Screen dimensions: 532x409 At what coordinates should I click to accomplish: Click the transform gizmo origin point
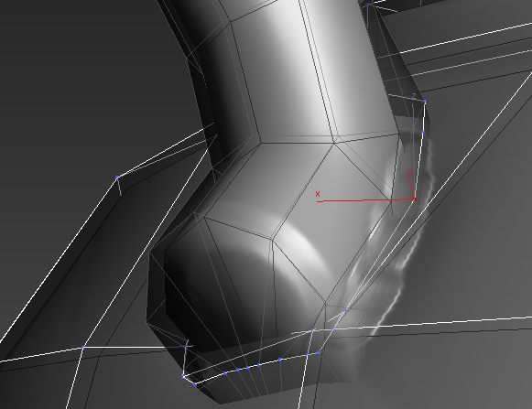click(415, 199)
